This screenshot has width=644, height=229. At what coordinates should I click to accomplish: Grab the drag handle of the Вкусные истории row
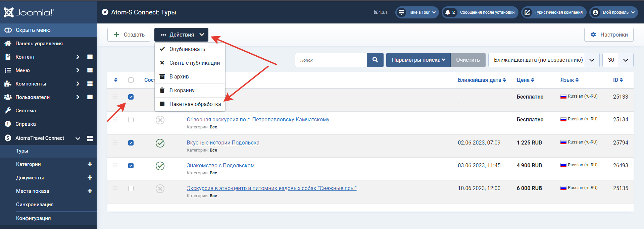click(115, 142)
